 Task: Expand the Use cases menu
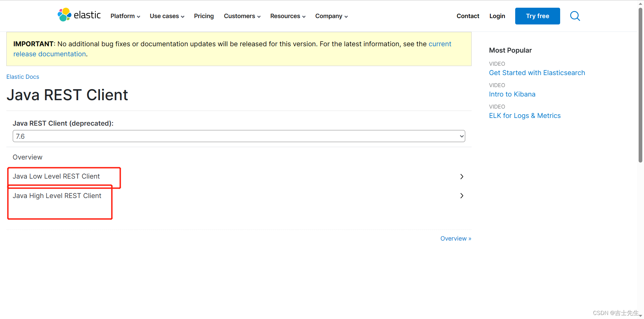click(x=167, y=16)
